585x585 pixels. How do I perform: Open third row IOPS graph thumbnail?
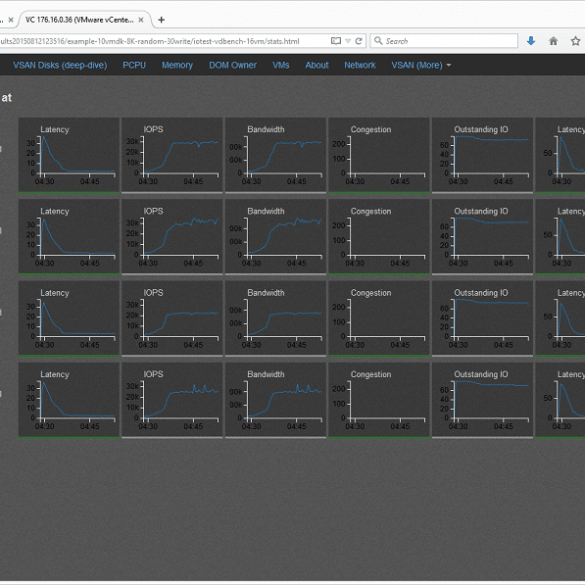pyautogui.click(x=172, y=319)
